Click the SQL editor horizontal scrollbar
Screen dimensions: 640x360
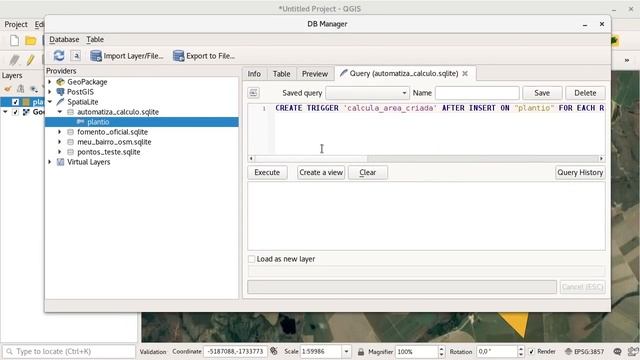(x=426, y=159)
